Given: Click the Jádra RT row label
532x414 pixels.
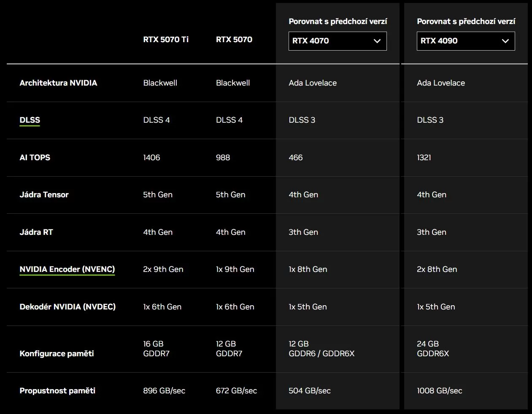Looking at the screenshot, I should tap(36, 232).
